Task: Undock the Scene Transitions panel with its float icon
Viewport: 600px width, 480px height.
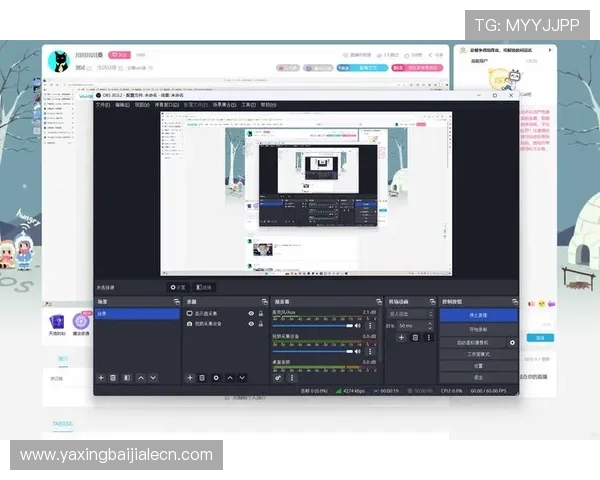Action: tap(432, 302)
